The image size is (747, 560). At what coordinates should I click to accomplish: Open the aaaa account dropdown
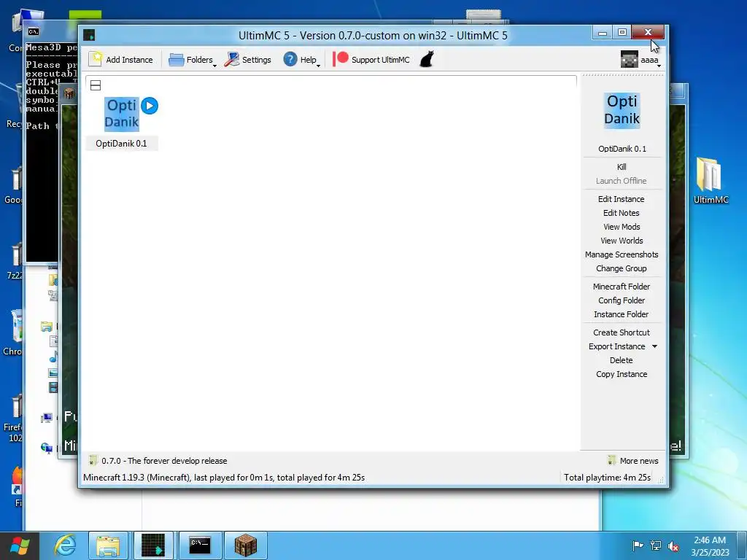[x=640, y=60]
